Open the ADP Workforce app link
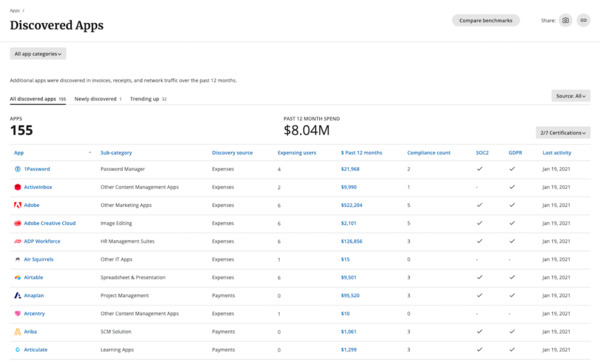600x362 pixels. pyautogui.click(x=42, y=241)
